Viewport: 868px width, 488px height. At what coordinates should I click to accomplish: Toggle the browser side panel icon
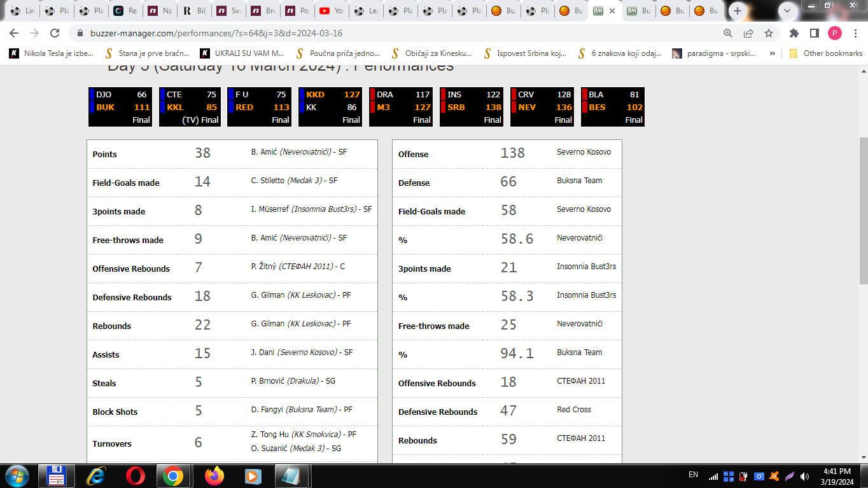pyautogui.click(x=814, y=33)
